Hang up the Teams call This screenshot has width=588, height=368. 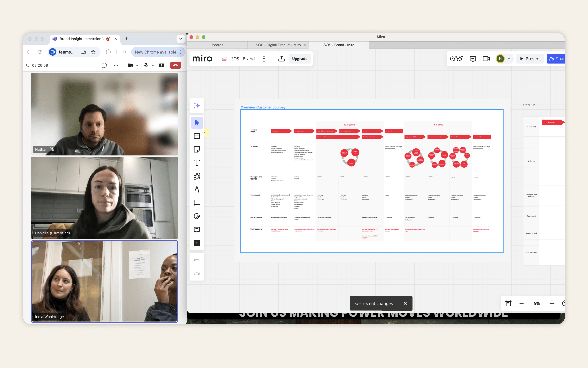click(x=175, y=65)
